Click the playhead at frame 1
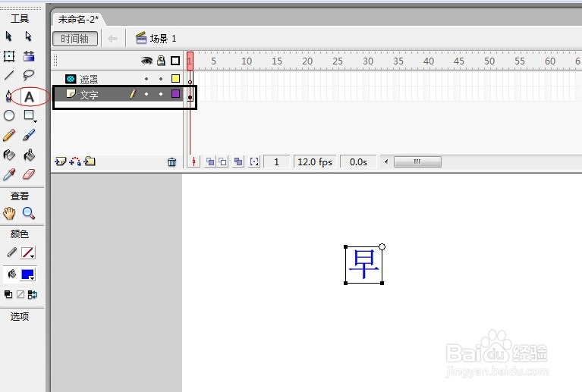This screenshot has height=392, width=582. point(190,61)
